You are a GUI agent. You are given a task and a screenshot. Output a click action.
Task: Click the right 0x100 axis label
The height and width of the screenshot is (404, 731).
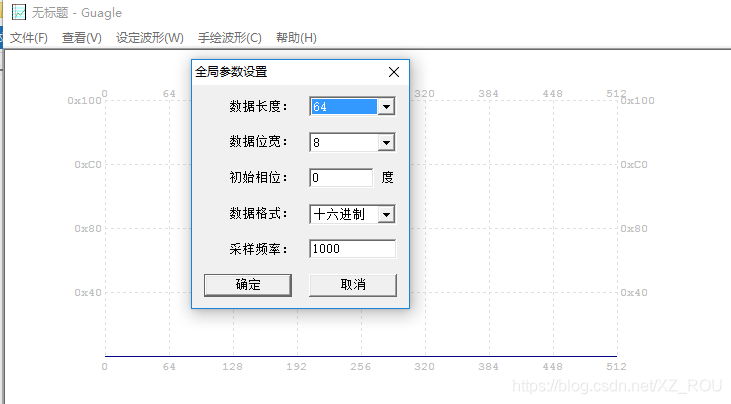(x=637, y=101)
